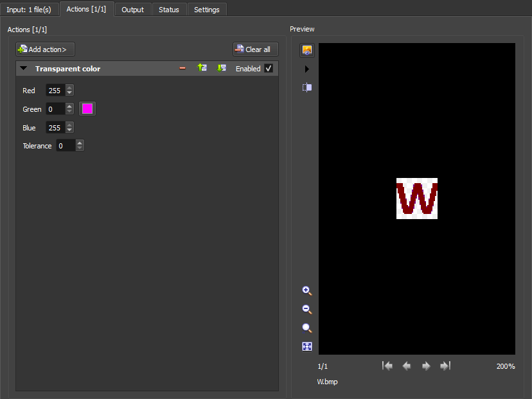Click the zoom out magnifier icon
The image size is (532, 399).
pos(307,309)
